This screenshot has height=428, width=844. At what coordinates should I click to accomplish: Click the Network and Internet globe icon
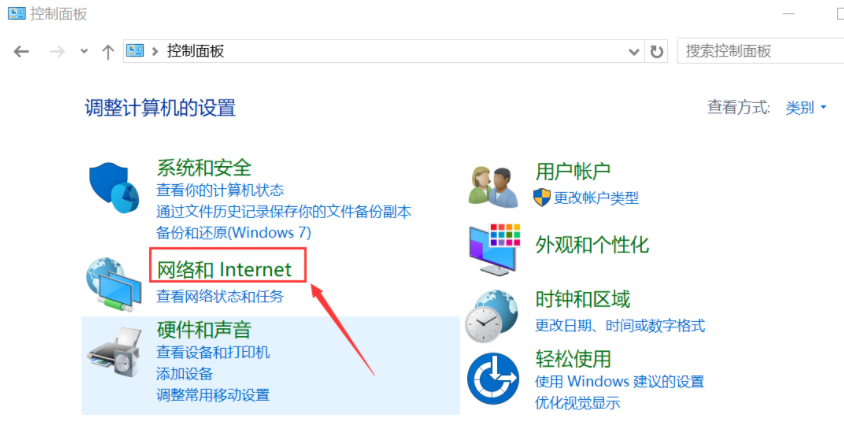114,285
